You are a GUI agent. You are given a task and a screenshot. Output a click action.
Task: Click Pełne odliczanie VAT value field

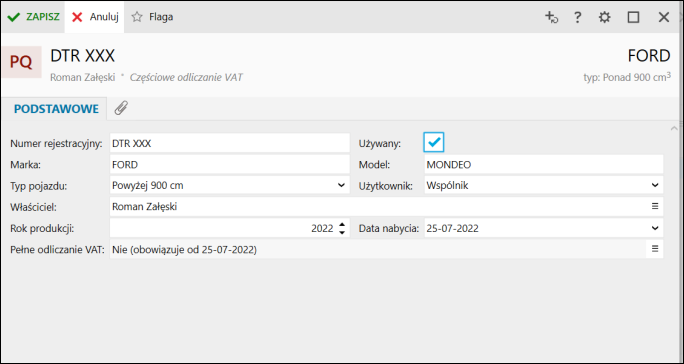[378, 249]
